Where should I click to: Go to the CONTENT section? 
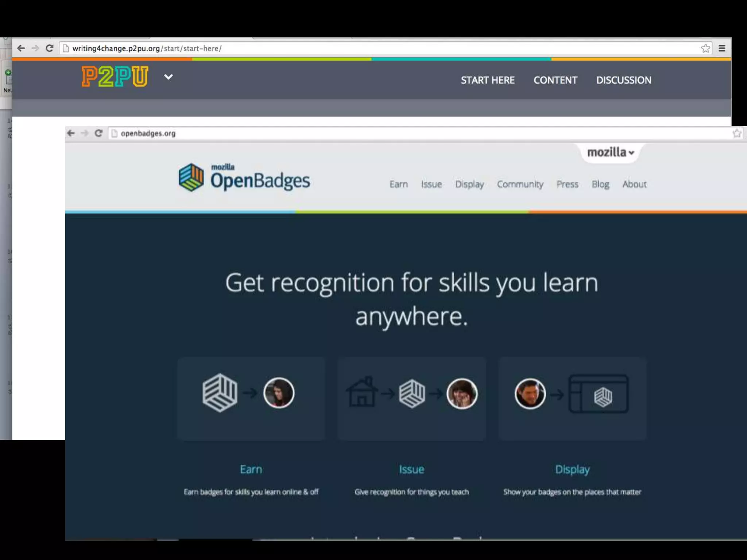(555, 80)
